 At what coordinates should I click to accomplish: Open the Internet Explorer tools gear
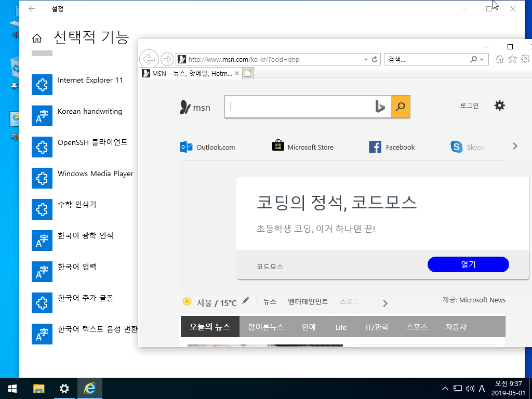525,59
